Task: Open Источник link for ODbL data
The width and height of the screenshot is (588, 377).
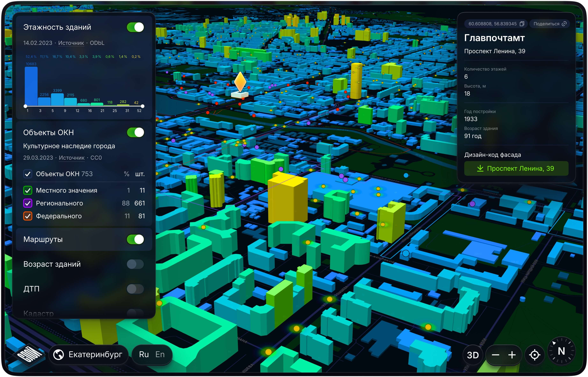Action: 71,43
